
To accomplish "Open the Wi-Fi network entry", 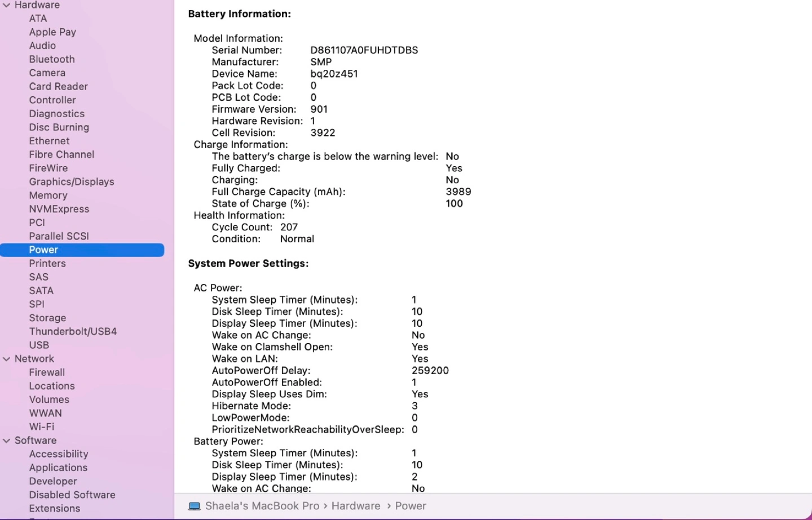I will (x=42, y=426).
